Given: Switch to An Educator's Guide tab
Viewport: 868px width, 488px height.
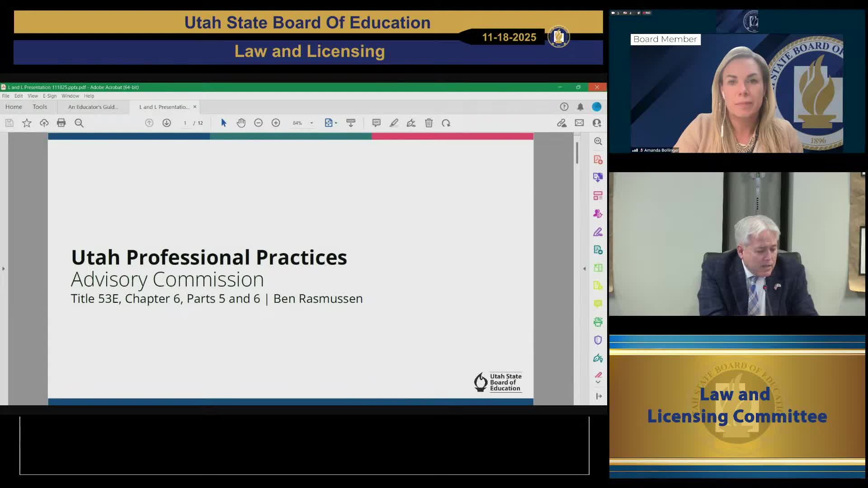Looking at the screenshot, I should (93, 107).
